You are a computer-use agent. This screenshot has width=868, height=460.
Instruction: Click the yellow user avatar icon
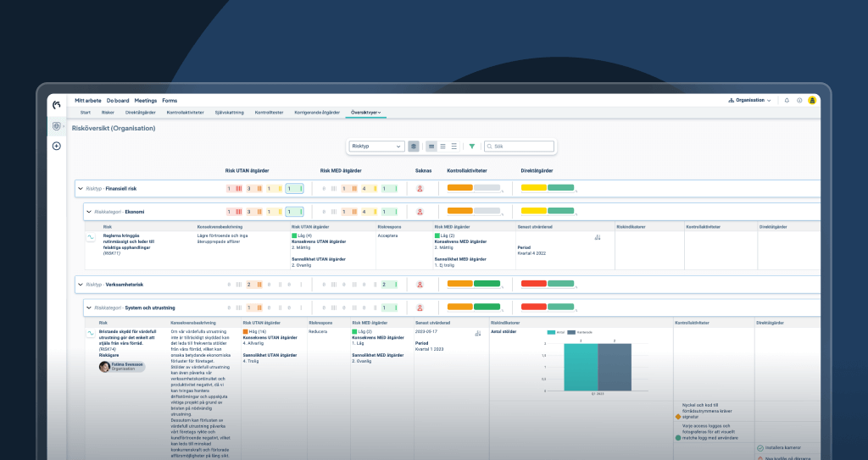(x=812, y=100)
